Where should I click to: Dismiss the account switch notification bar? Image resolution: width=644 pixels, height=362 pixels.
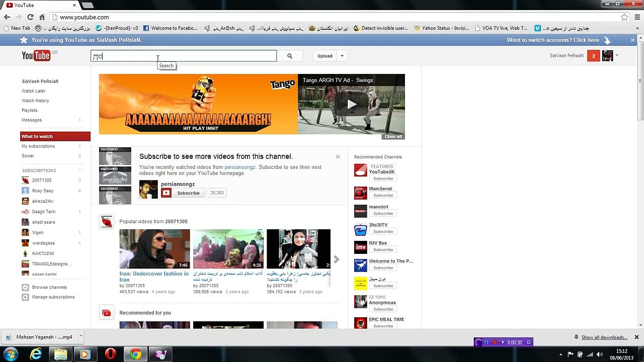[x=632, y=40]
